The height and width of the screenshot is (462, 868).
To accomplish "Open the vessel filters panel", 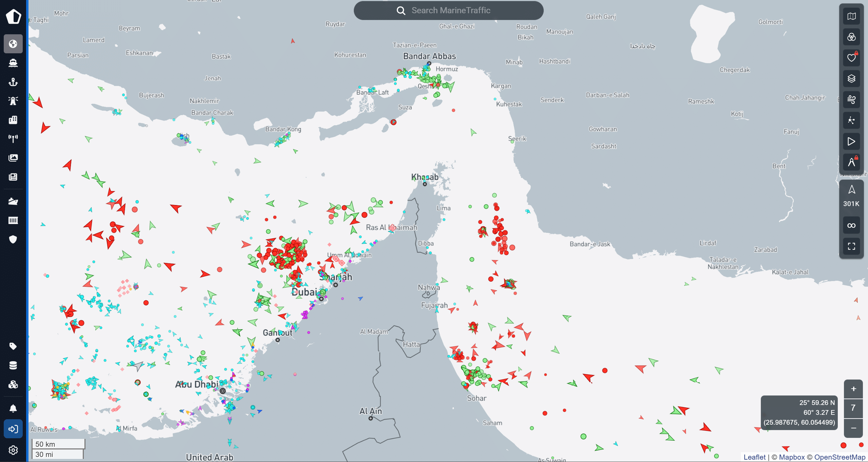I will point(851,37).
